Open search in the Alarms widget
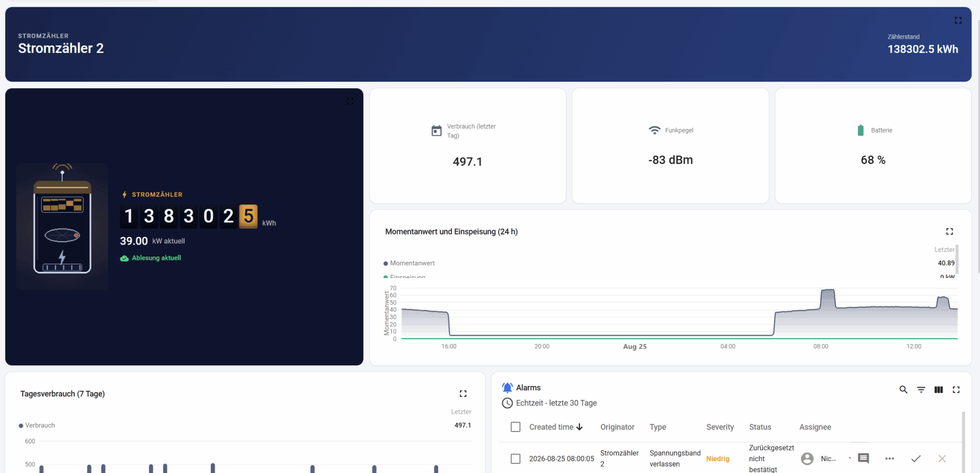 (x=903, y=390)
